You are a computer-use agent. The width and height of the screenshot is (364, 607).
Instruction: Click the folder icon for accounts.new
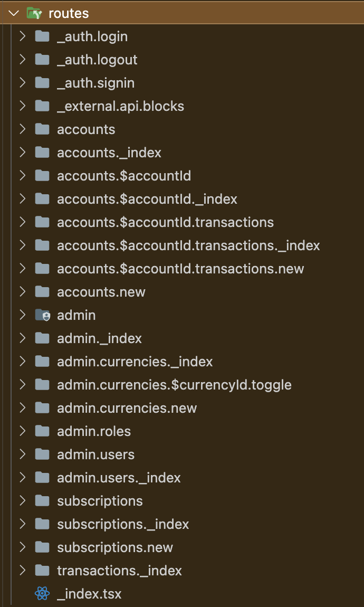(42, 291)
